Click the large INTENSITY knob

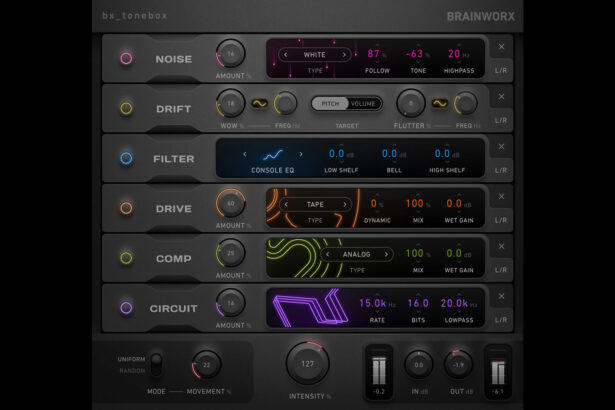click(308, 364)
